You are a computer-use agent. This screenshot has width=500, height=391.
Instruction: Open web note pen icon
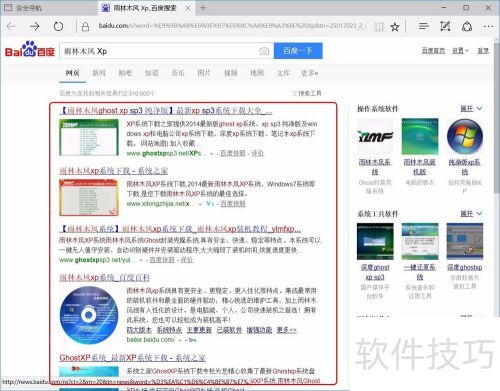pyautogui.click(x=445, y=26)
